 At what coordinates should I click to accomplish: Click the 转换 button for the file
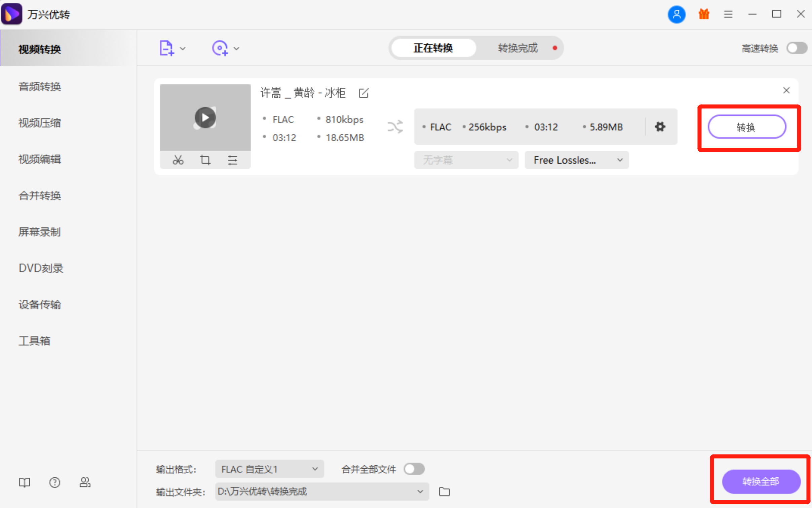click(747, 127)
